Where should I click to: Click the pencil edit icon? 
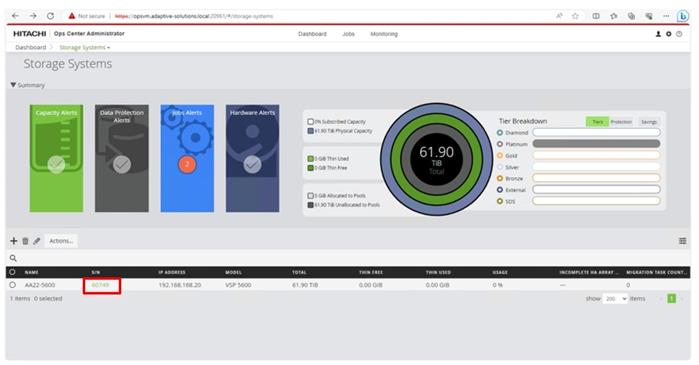(x=37, y=241)
